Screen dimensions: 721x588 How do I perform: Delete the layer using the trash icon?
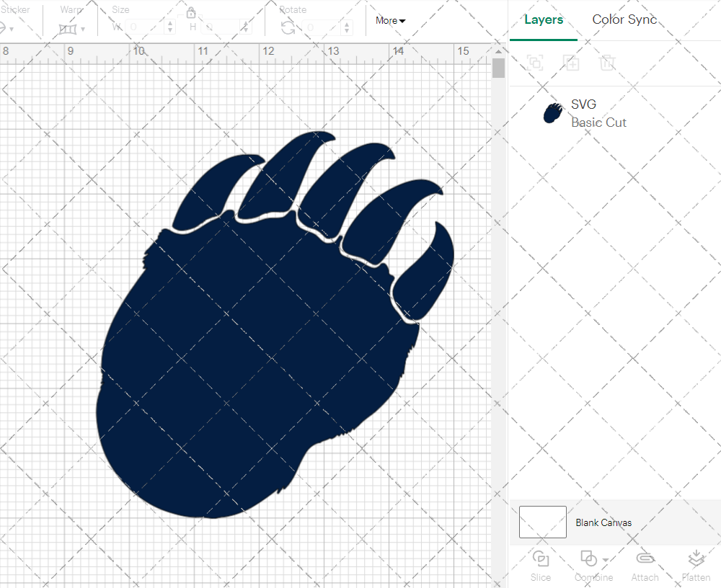[x=608, y=63]
